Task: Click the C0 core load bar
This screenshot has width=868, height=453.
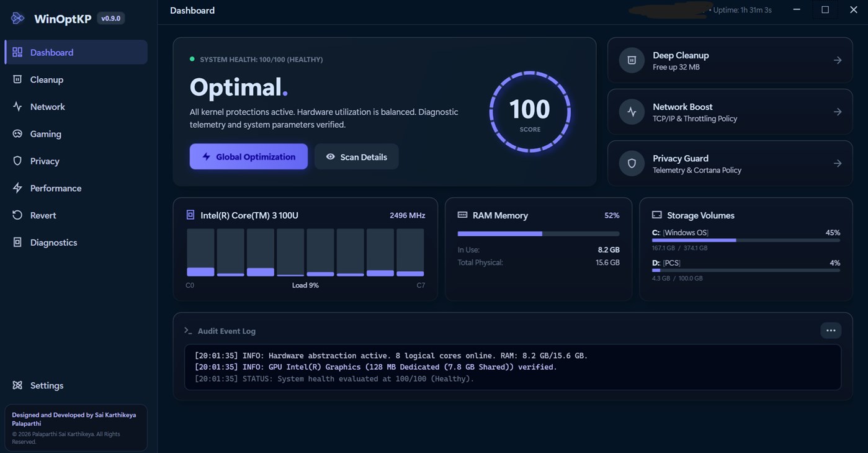Action: coord(200,253)
